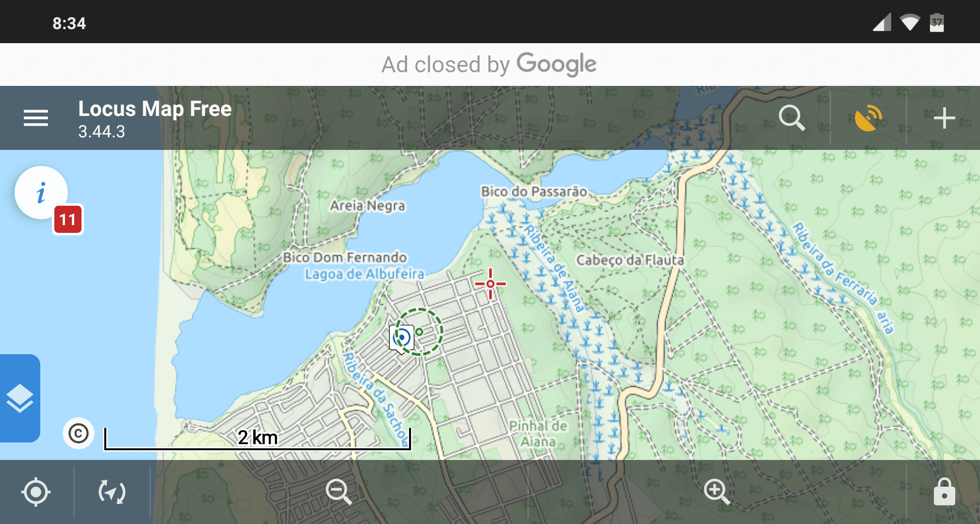Zoom in the map
This screenshot has height=524, width=980.
click(717, 492)
